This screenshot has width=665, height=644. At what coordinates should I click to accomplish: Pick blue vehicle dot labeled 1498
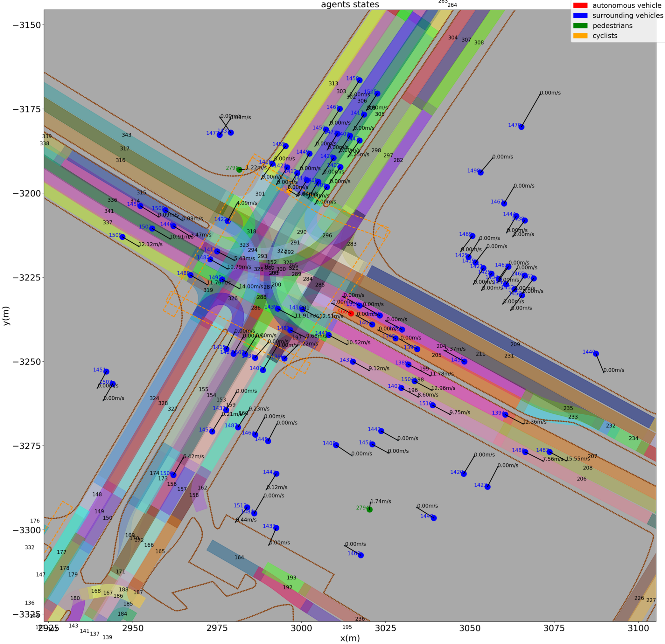480,173
